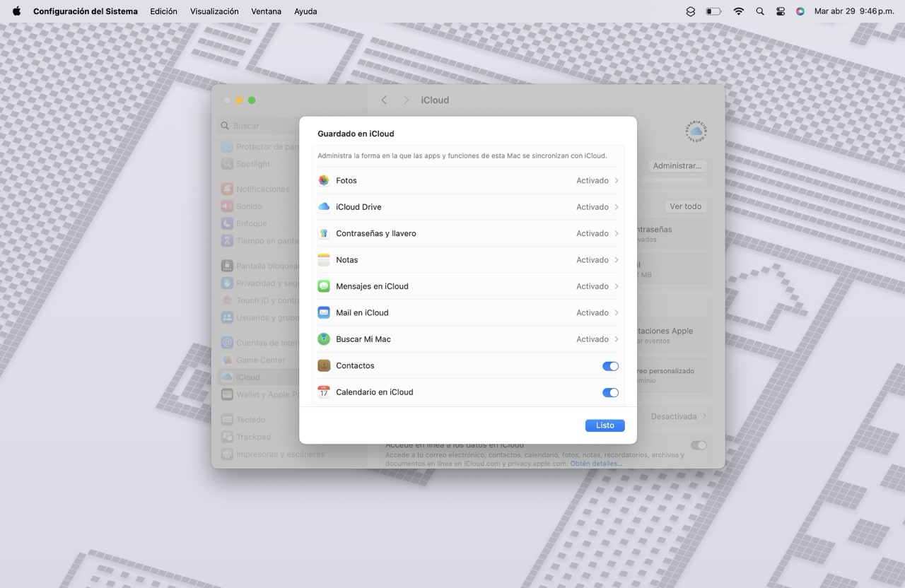
Task: Click the Siri icon in menu bar
Action: pyautogui.click(x=800, y=11)
